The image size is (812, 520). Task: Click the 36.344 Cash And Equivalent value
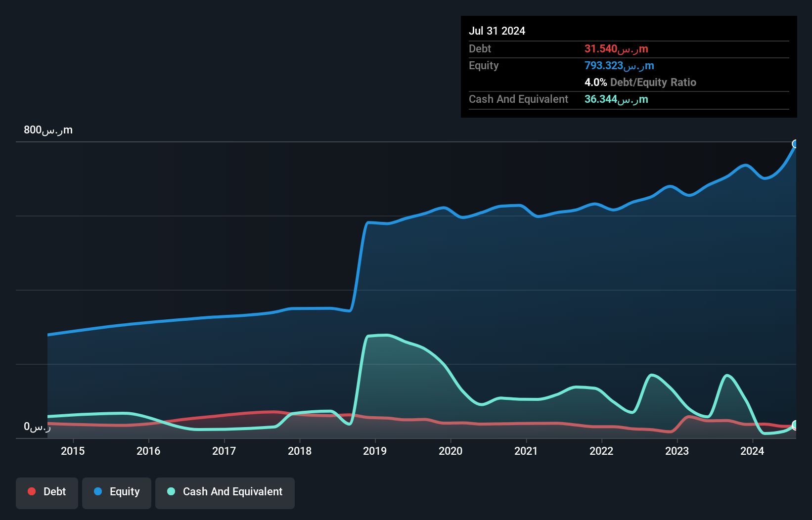tap(616, 99)
